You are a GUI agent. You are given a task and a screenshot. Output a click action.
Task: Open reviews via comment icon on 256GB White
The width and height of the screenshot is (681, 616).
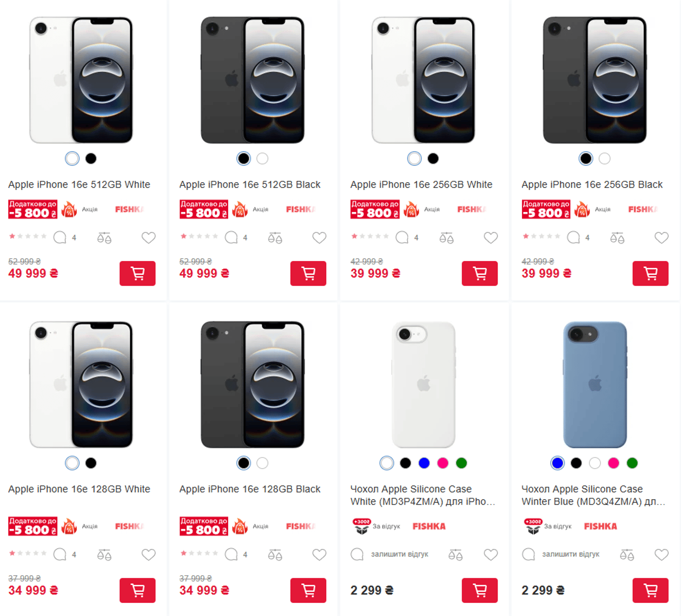[x=402, y=237]
